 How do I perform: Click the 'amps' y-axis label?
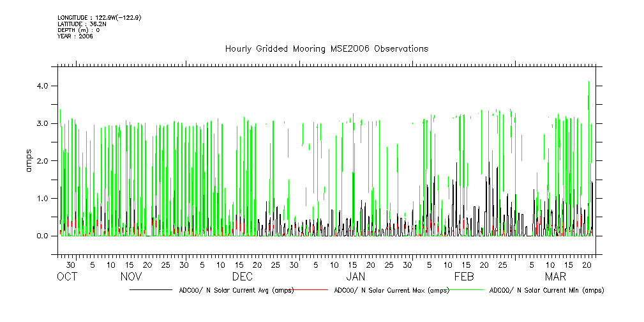click(x=29, y=160)
